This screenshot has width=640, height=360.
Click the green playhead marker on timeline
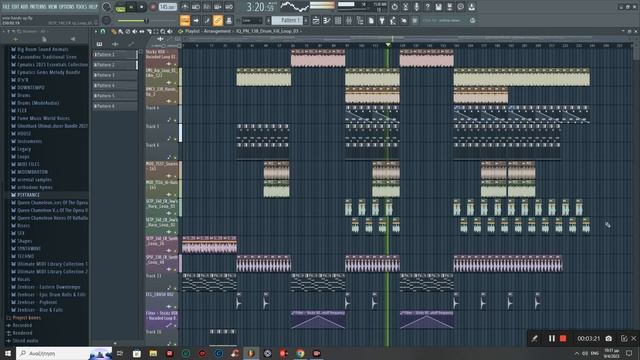click(388, 44)
